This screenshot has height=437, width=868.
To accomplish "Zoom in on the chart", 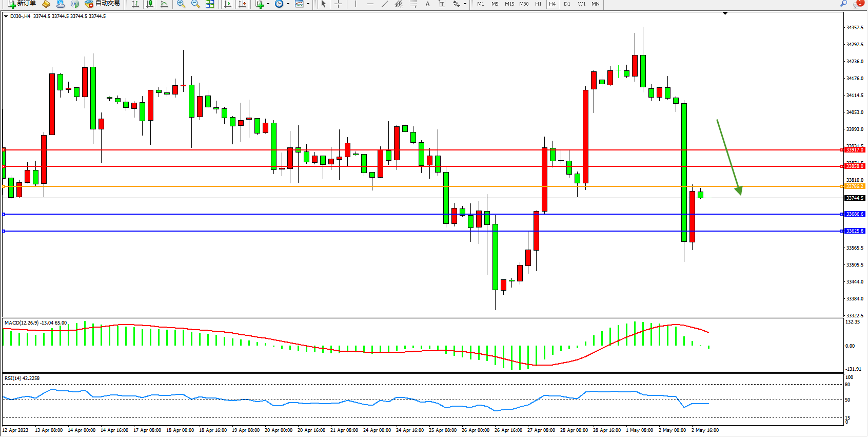I will coord(181,4).
